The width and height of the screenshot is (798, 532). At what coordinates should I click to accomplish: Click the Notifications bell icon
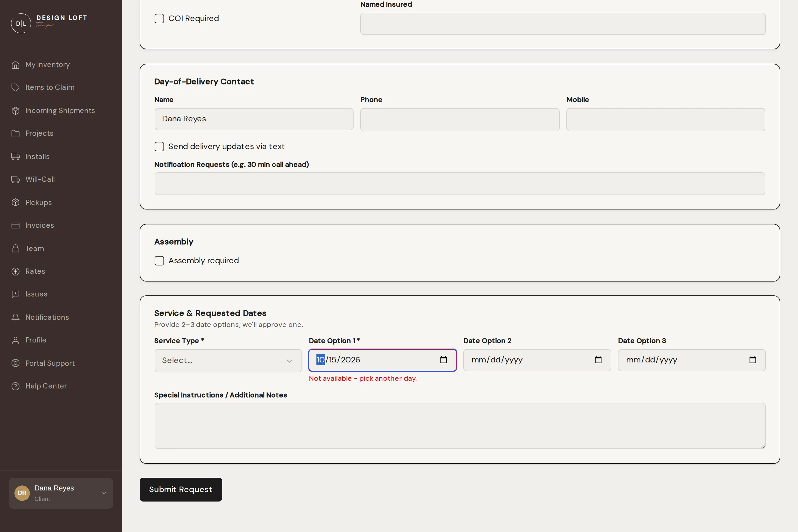(x=15, y=317)
